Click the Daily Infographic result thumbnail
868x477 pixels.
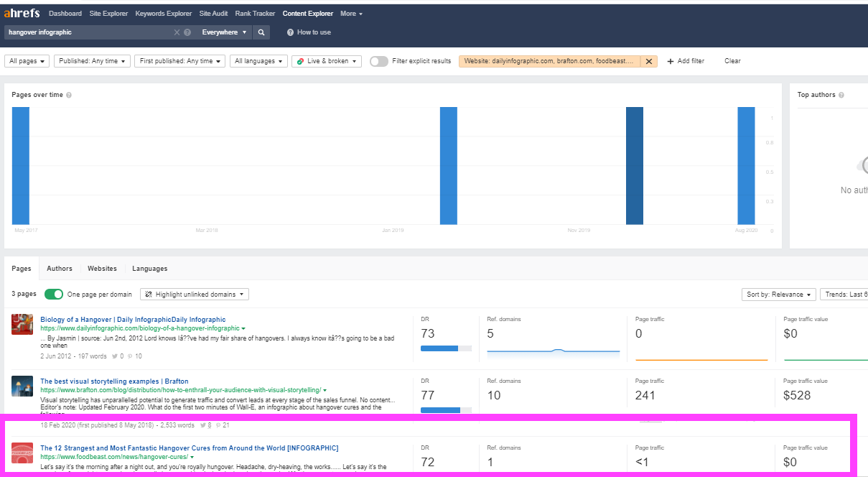point(22,324)
